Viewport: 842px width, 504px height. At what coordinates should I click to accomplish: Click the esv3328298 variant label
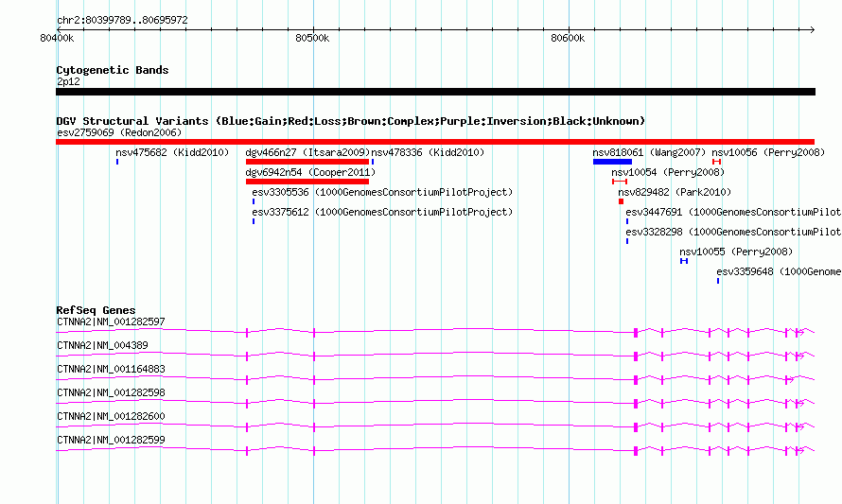click(733, 232)
